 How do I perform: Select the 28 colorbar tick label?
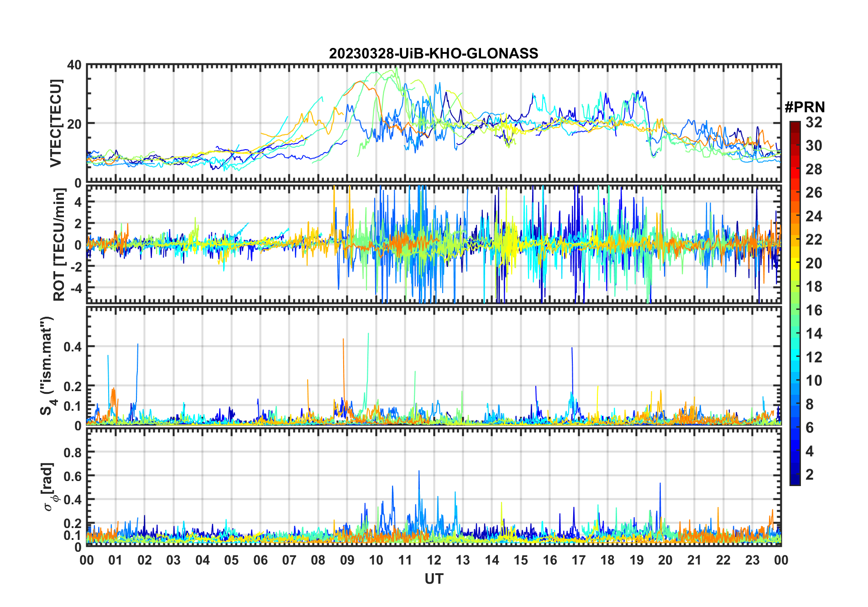click(814, 169)
